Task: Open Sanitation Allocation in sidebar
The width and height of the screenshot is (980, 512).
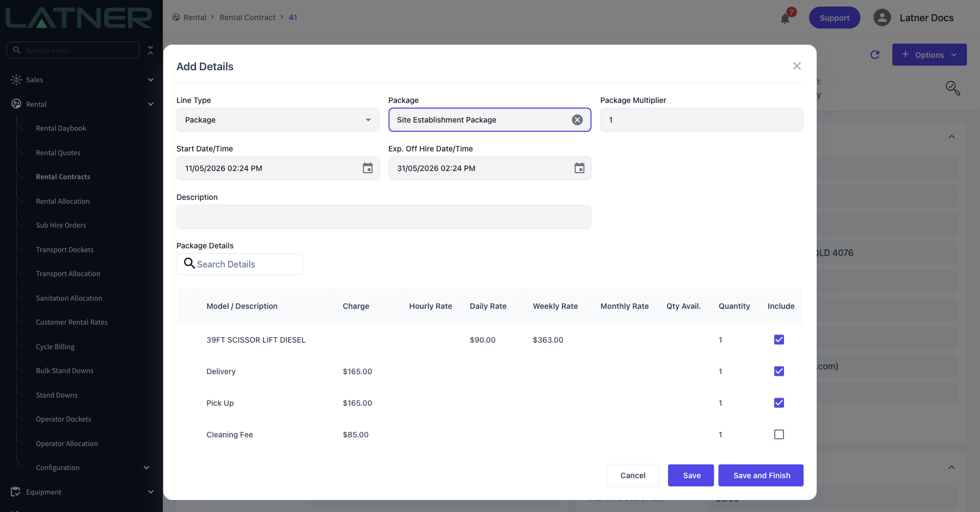Action: (69, 298)
